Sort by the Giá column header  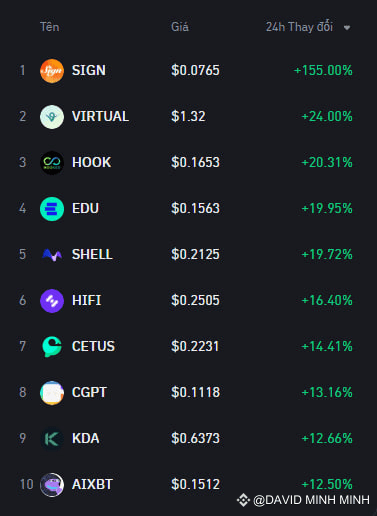click(x=180, y=27)
